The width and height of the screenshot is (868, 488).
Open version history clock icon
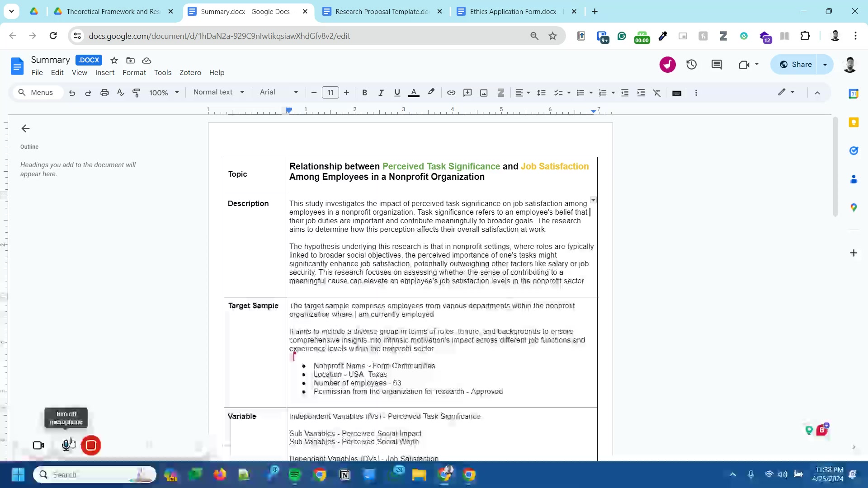pos(691,65)
